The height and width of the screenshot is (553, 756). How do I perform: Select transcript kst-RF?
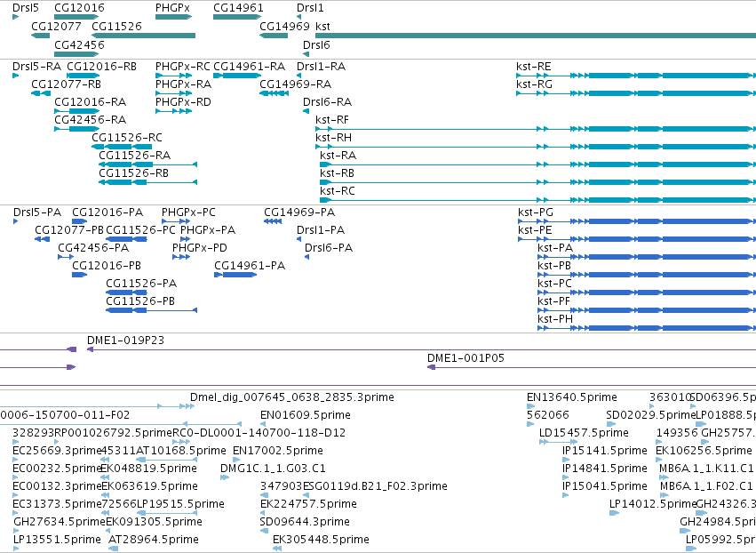click(536, 129)
